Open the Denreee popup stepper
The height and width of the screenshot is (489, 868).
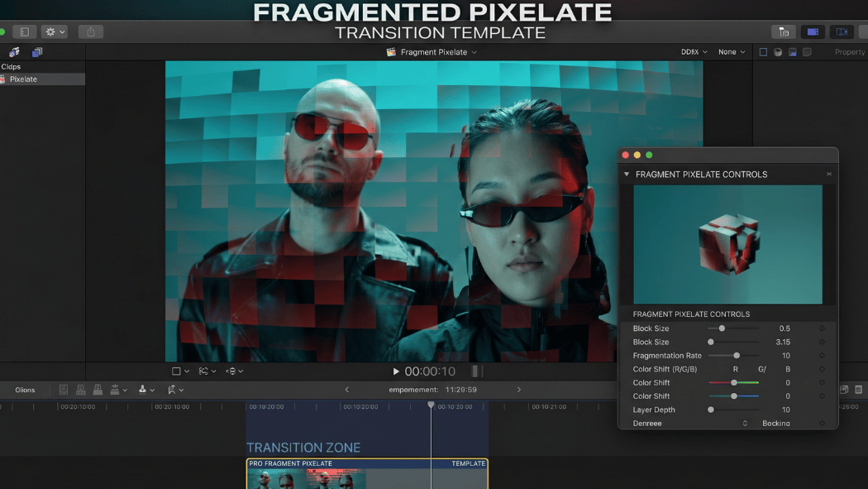(745, 424)
